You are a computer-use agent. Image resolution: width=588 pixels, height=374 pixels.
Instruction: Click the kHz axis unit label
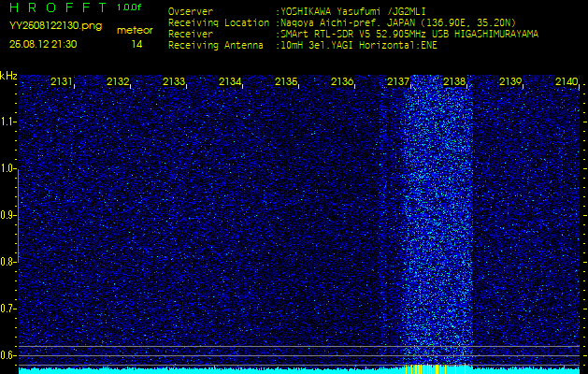point(9,76)
